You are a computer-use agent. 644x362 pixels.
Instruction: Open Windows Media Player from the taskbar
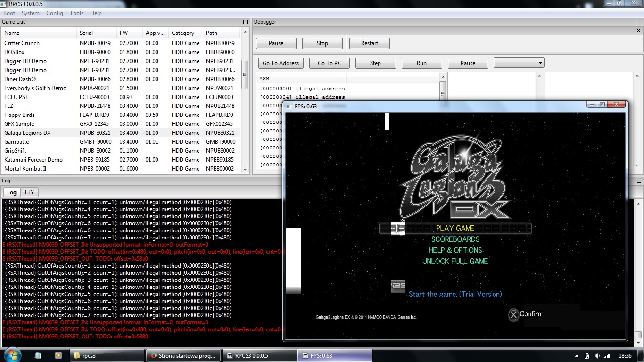pyautogui.click(x=58, y=355)
